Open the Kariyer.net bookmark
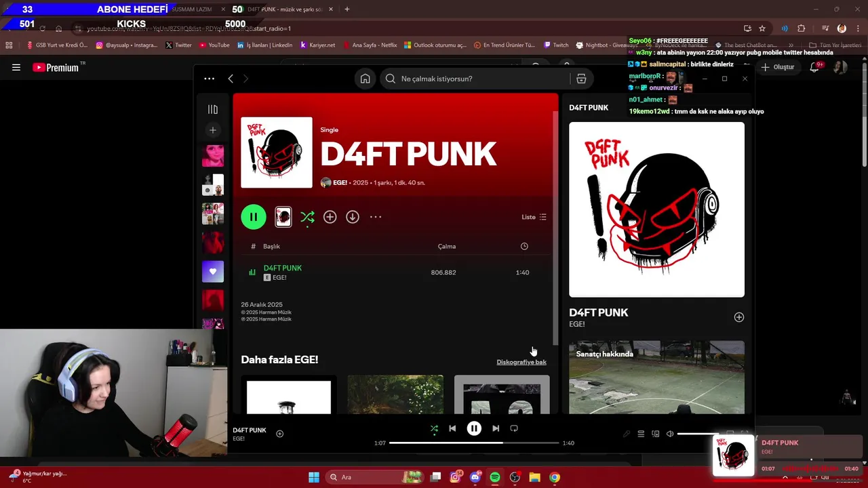The width and height of the screenshot is (868, 488). [x=317, y=45]
